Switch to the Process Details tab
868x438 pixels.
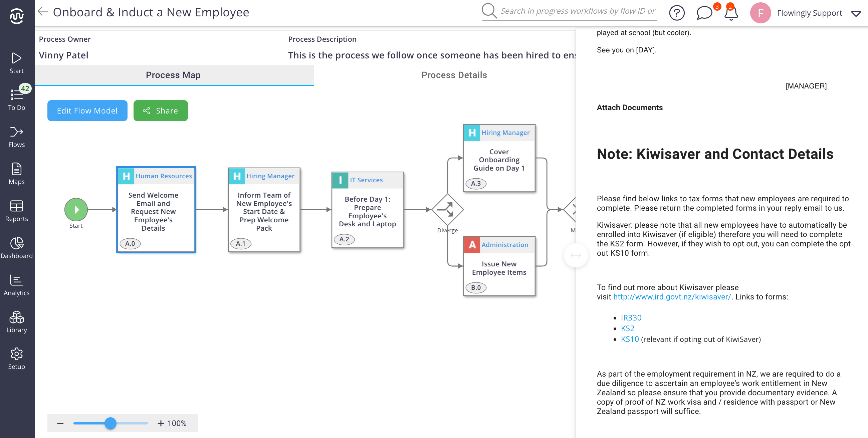click(x=454, y=75)
